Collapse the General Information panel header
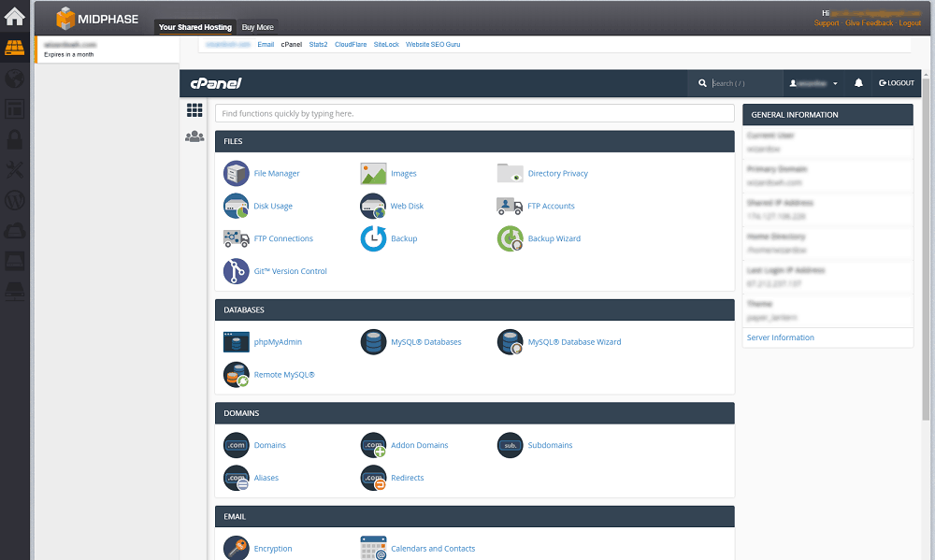935x560 pixels. tap(827, 114)
